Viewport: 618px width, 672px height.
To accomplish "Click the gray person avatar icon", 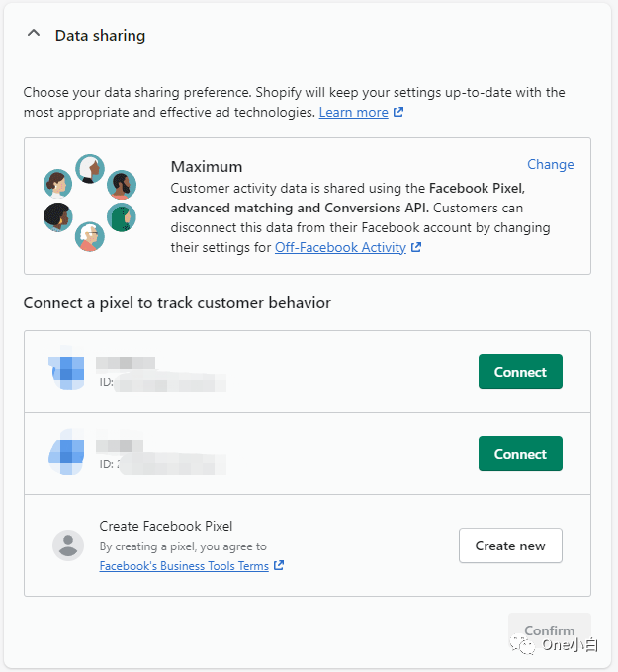I will pyautogui.click(x=68, y=546).
